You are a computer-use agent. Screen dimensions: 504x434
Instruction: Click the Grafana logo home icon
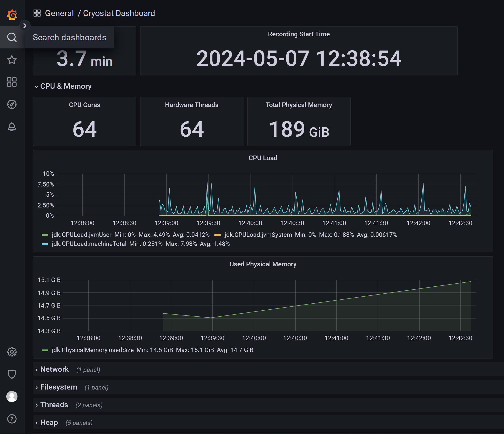click(x=12, y=15)
